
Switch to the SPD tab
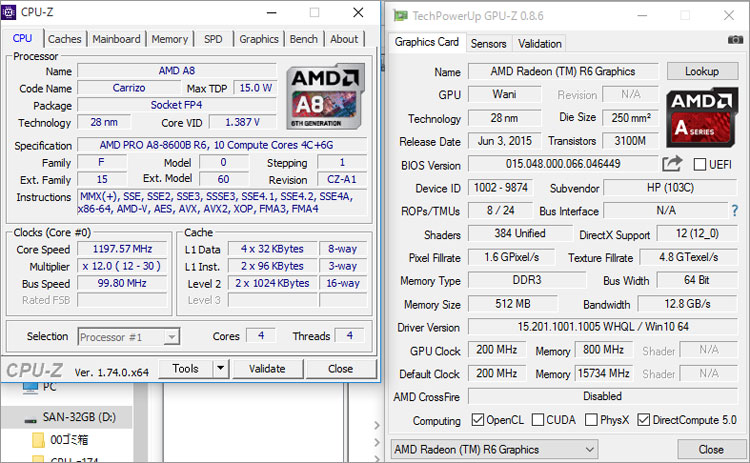pyautogui.click(x=213, y=39)
